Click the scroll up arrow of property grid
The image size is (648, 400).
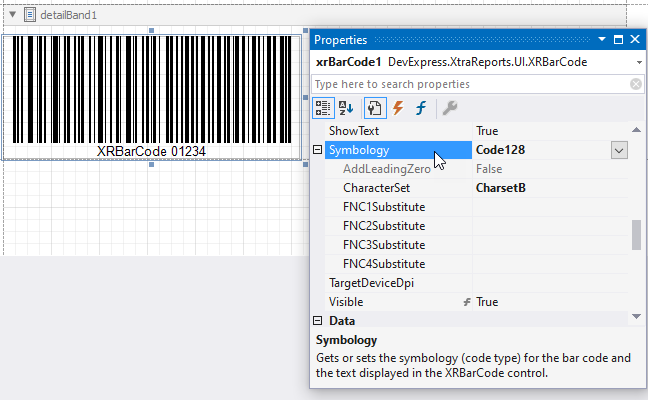pyautogui.click(x=636, y=130)
